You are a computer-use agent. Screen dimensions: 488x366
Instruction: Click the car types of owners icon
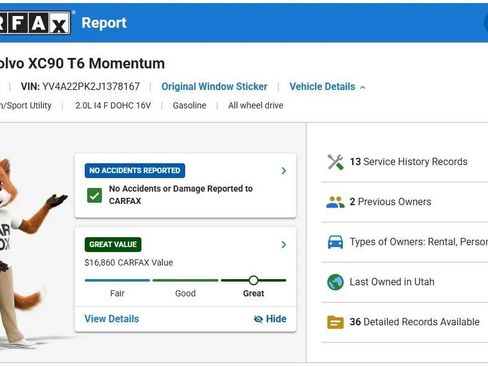335,242
